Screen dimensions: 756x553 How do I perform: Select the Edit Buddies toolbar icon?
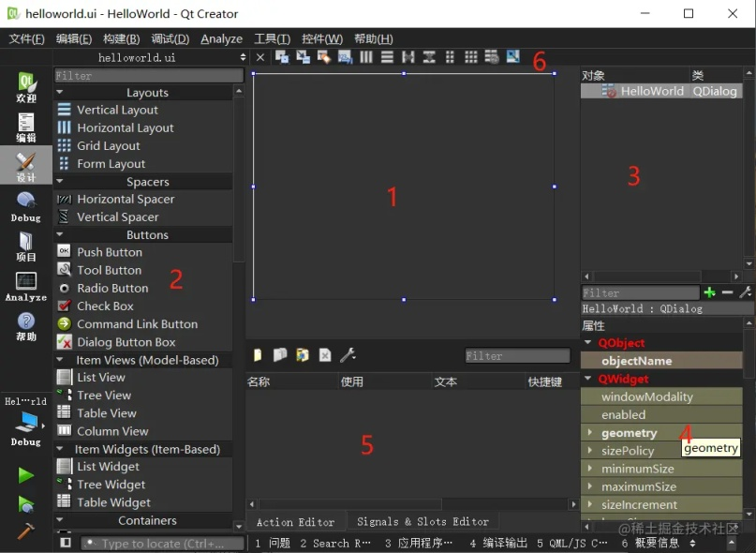324,57
